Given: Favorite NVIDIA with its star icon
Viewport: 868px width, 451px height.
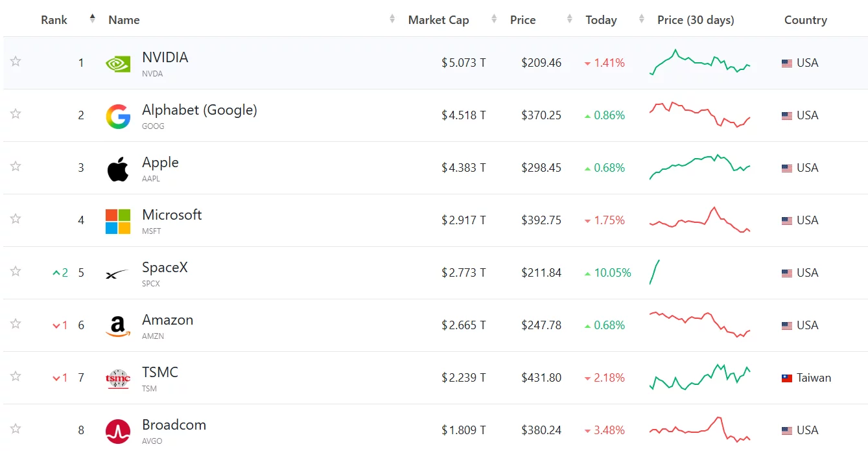Looking at the screenshot, I should coord(16,62).
